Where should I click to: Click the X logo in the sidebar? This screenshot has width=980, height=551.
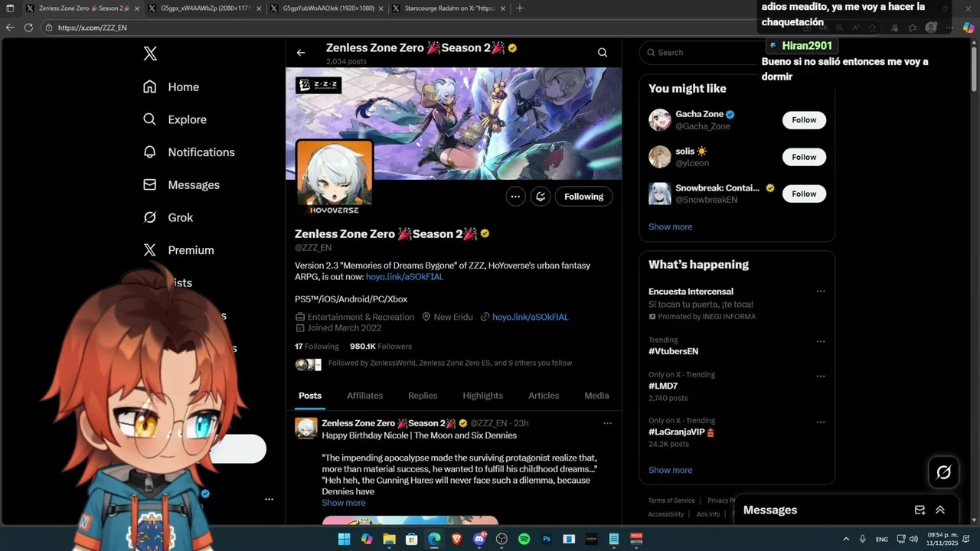(x=150, y=54)
